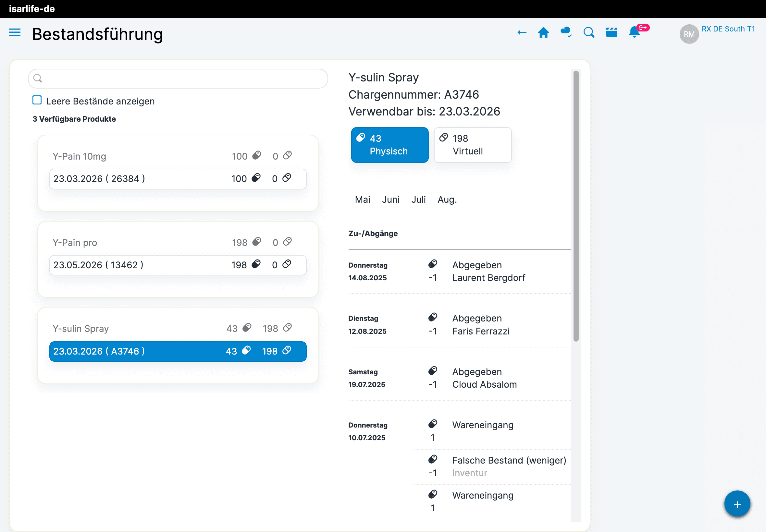Image resolution: width=766 pixels, height=532 pixels.
Task: Switch to the Juni month tab
Action: pos(390,200)
